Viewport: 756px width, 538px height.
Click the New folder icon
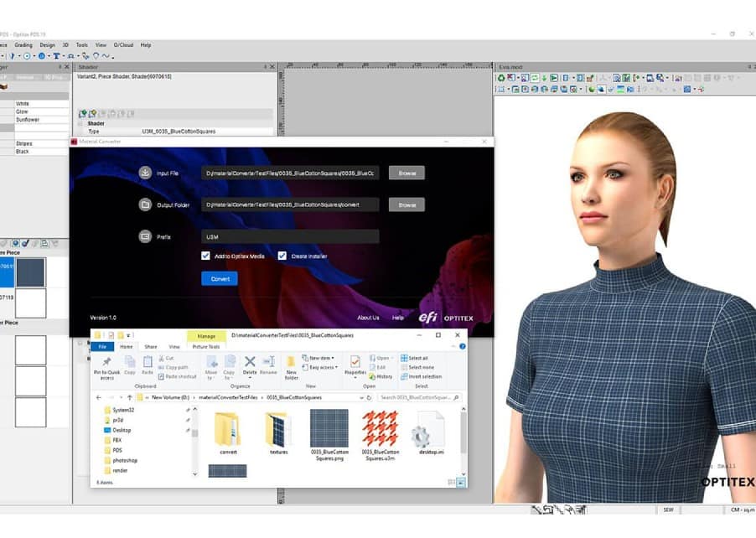(x=291, y=365)
